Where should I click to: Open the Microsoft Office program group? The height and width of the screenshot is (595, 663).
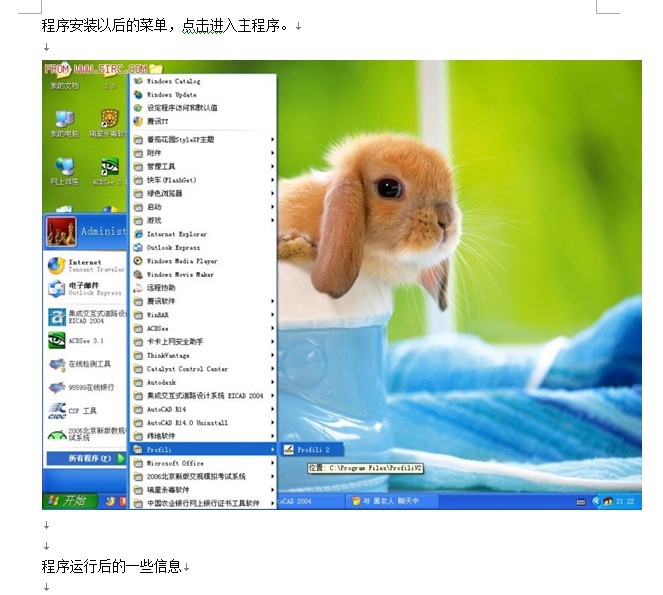click(203, 463)
